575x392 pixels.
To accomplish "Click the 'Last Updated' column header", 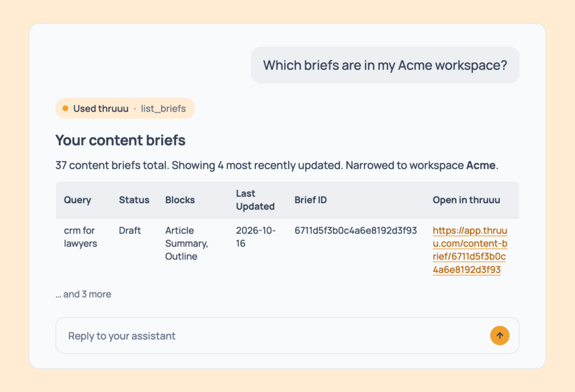I will 255,200.
